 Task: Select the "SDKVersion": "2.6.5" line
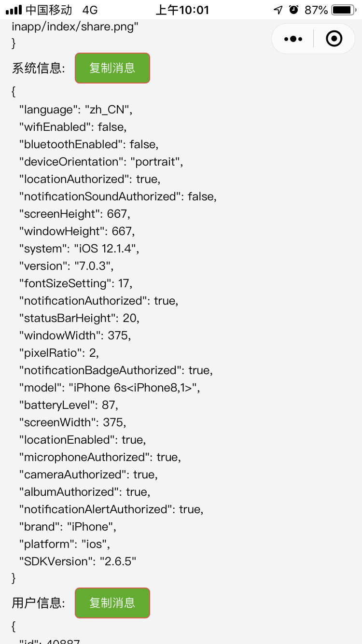pyautogui.click(x=78, y=561)
